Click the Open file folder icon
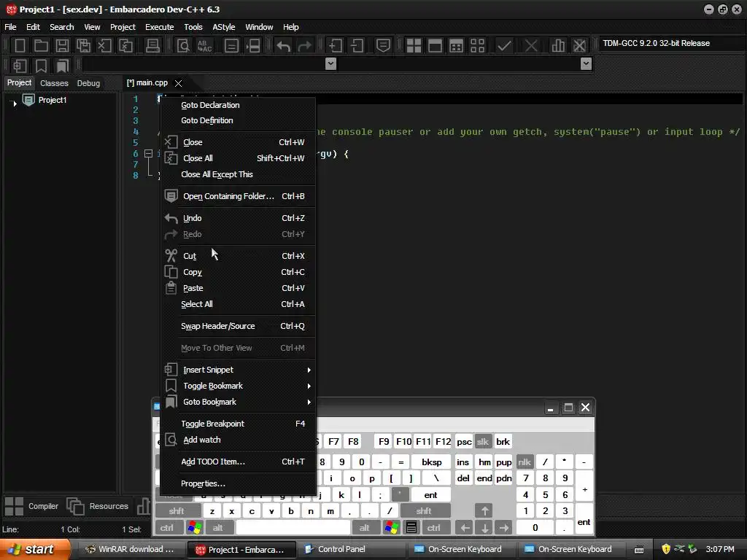747x560 pixels. [x=41, y=46]
